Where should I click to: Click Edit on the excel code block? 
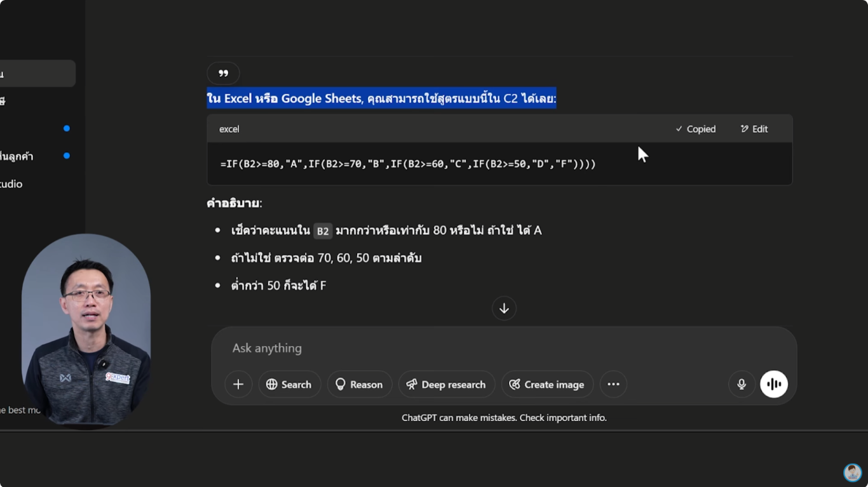pos(754,128)
